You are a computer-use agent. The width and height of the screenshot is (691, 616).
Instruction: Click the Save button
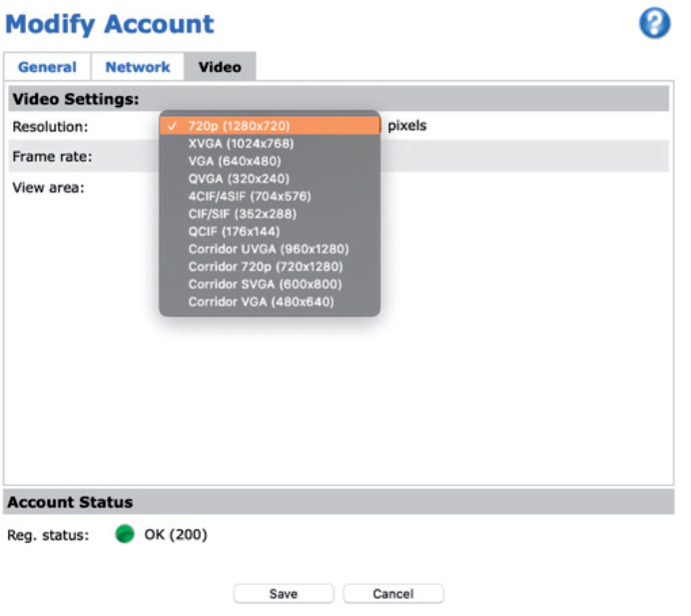[284, 594]
